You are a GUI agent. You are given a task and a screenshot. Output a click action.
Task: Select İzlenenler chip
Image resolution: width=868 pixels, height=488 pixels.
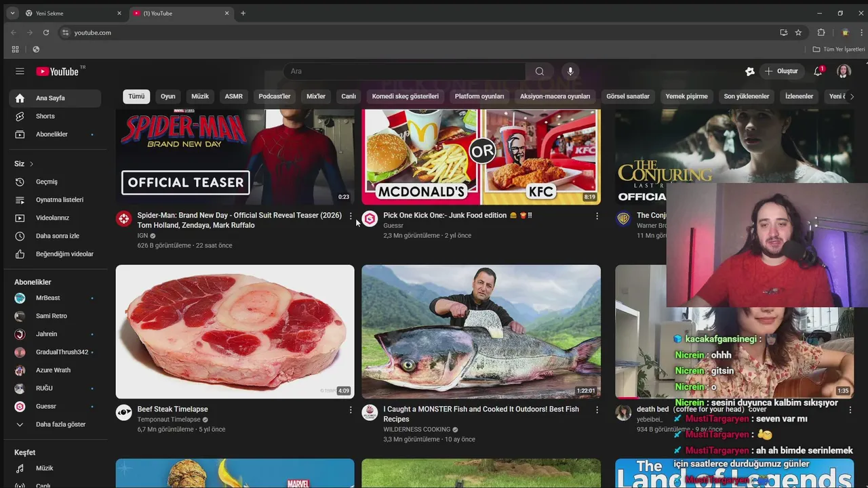[799, 96]
